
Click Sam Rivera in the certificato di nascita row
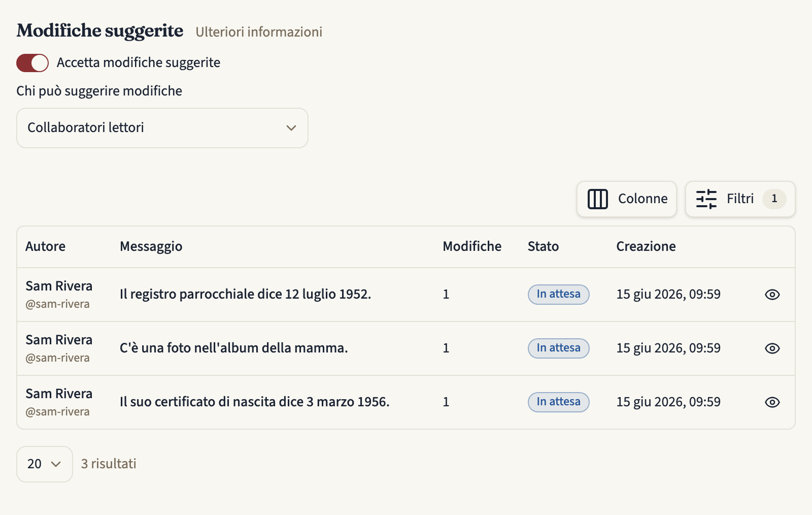(x=59, y=394)
